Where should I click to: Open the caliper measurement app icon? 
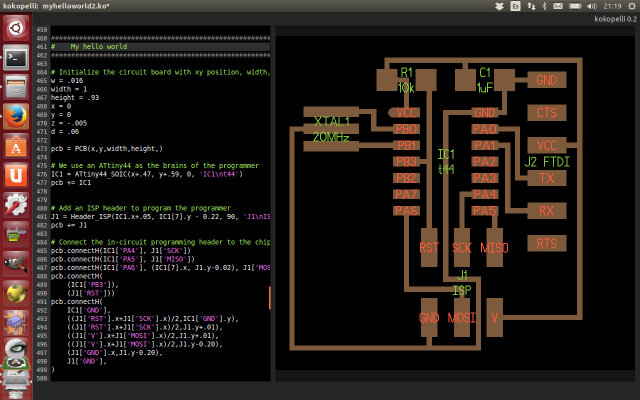pyautogui.click(x=16, y=234)
